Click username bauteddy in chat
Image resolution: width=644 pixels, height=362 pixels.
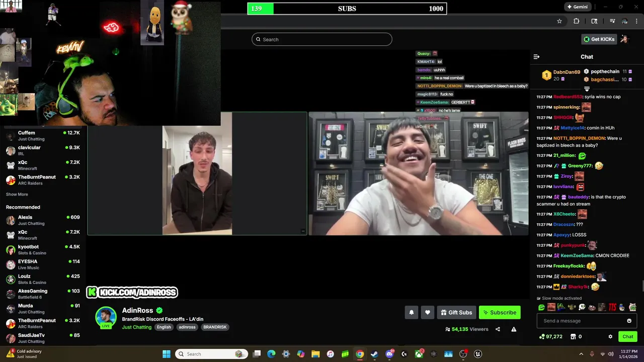pyautogui.click(x=577, y=197)
